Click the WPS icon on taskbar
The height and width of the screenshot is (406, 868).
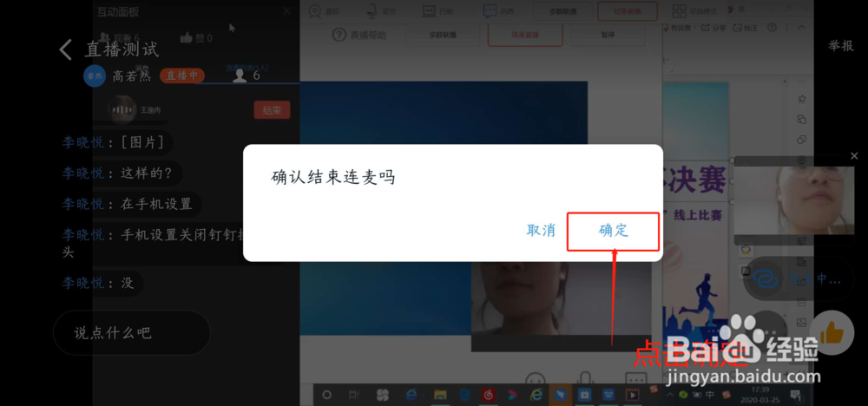[609, 395]
